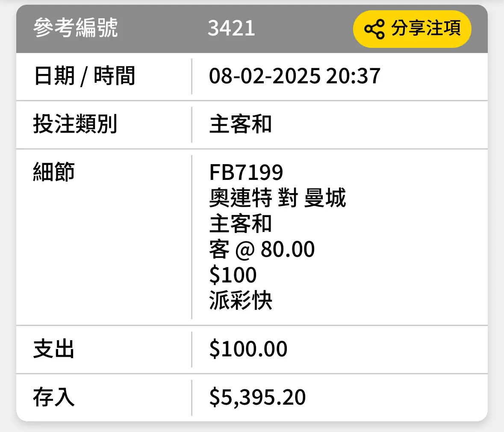Tap the 分享注項 share bet button
Image resolution: width=504 pixels, height=432 pixels.
pyautogui.click(x=412, y=29)
